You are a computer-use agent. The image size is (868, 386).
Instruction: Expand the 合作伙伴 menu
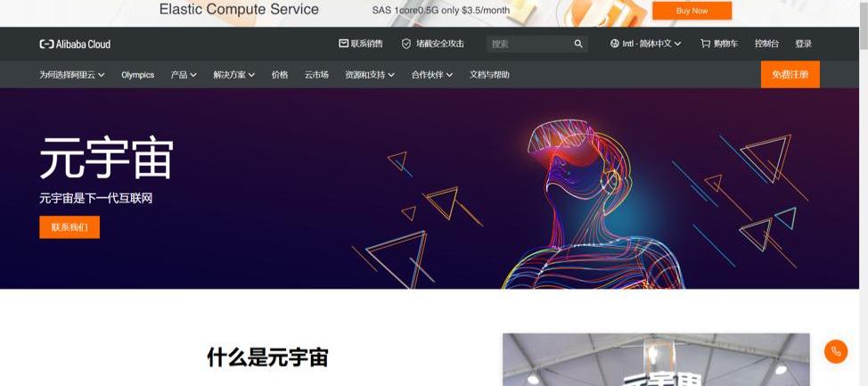click(432, 75)
